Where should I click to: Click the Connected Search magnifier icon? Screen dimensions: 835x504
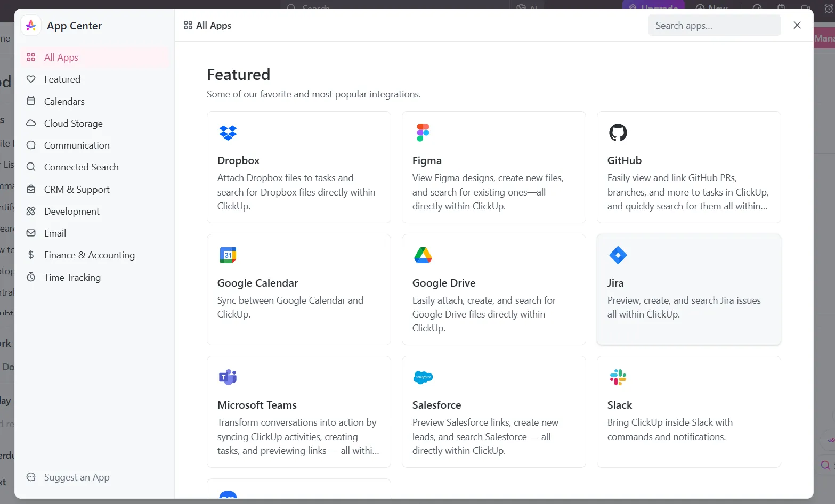(x=31, y=167)
